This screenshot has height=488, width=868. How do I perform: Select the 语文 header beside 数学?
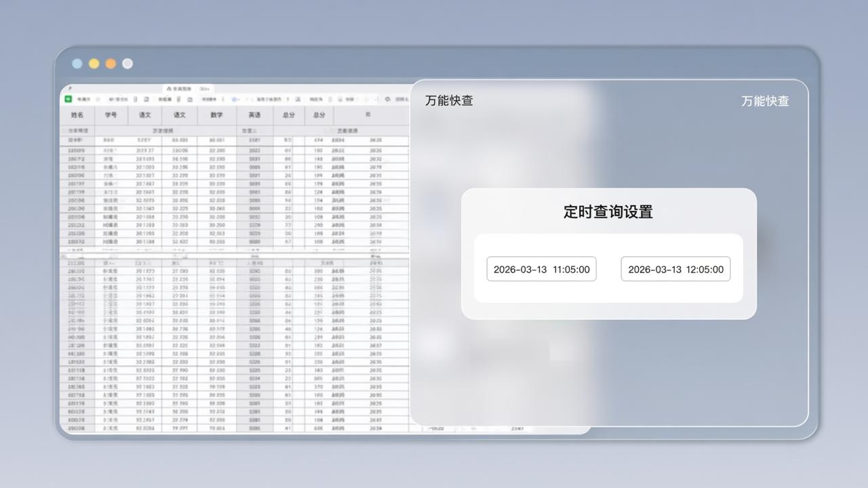180,115
